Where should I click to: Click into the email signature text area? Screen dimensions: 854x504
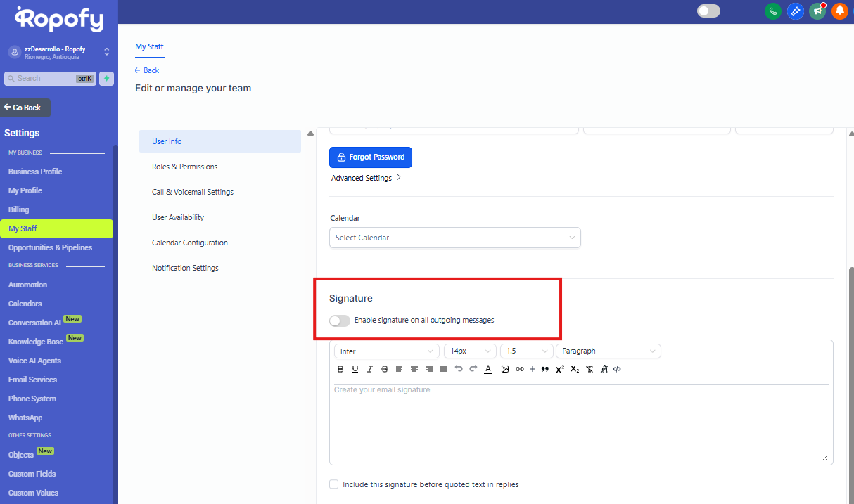click(x=577, y=422)
